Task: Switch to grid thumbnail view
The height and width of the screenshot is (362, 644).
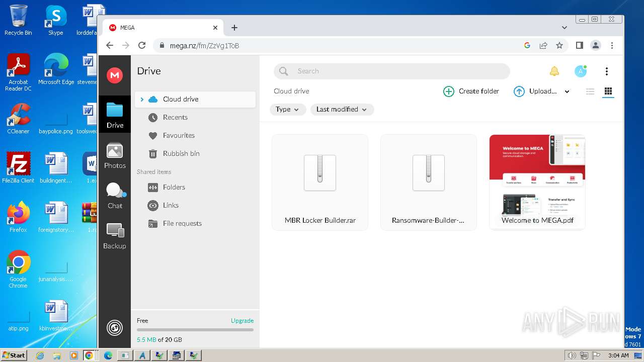Action: tap(608, 92)
